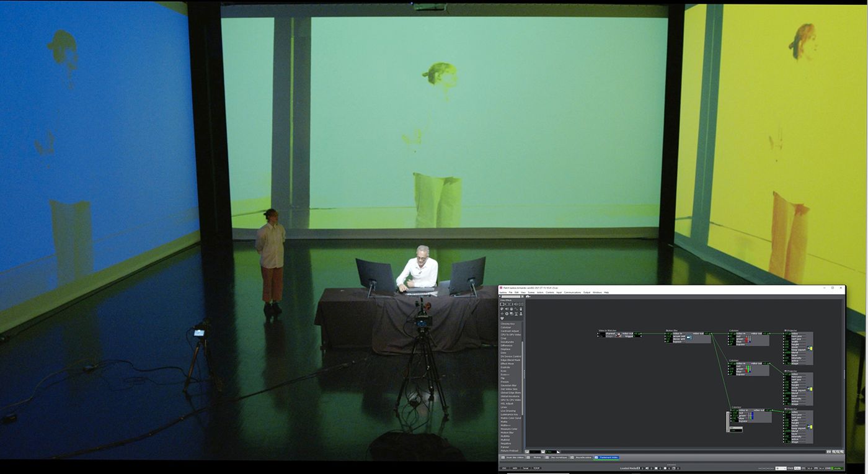
Task: Click the red-blue color bars on the top Colorizer
Action: pyautogui.click(x=748, y=339)
